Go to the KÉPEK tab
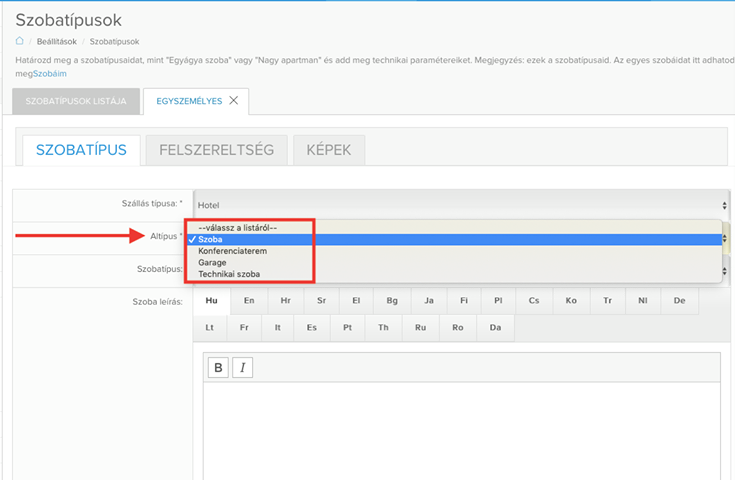The width and height of the screenshot is (735, 480). click(x=329, y=150)
